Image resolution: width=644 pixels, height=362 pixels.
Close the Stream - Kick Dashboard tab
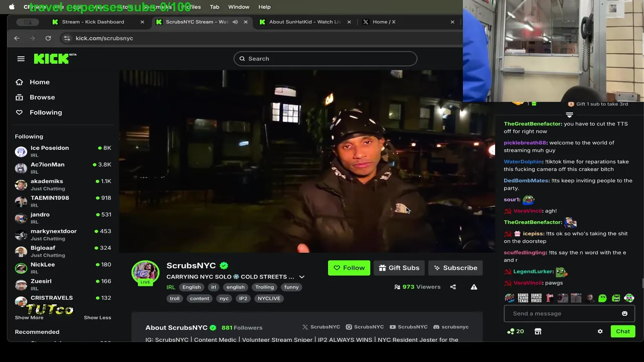[x=142, y=22]
